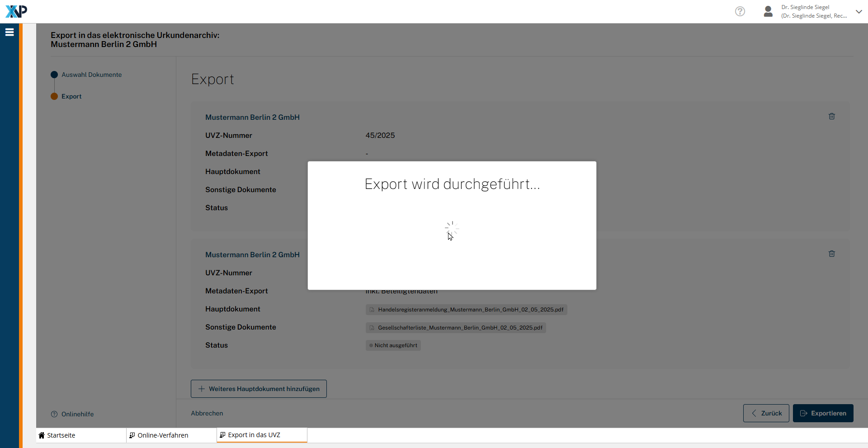Viewport: 868px width, 448px height.
Task: Open the Gesellschafterliste PDF file chip
Action: tap(460, 328)
